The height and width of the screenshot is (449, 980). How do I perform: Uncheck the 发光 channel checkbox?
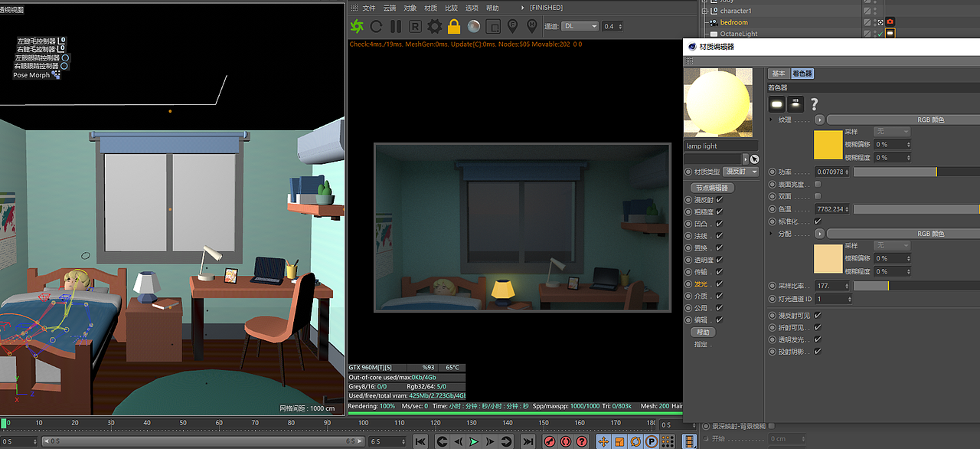(x=719, y=284)
